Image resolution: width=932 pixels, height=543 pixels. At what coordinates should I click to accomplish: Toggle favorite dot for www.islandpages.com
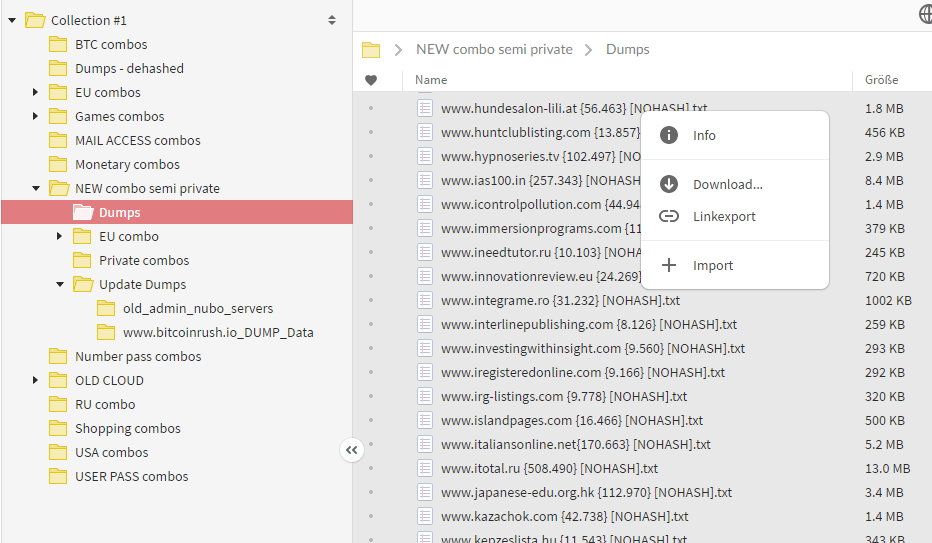pos(371,420)
